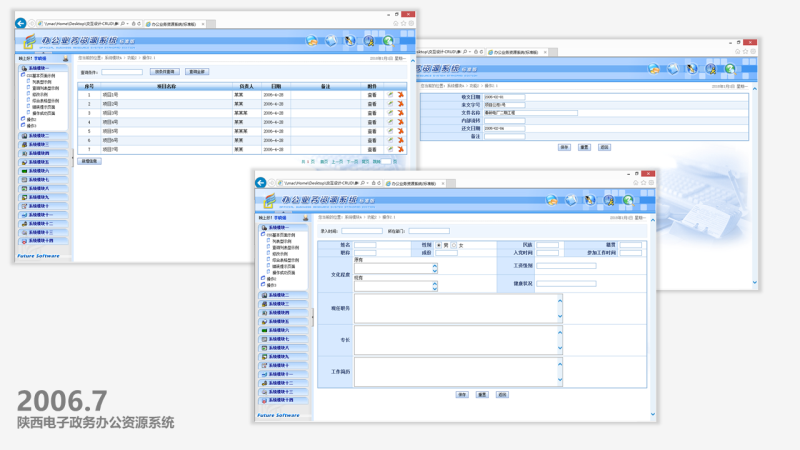Click the tools gear in the document form browser bar

click(x=753, y=52)
